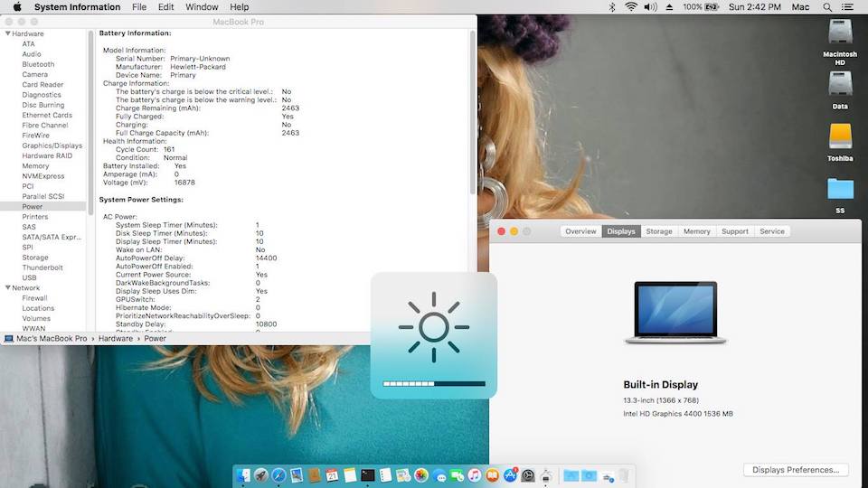This screenshot has height=488, width=868.
Task: Click the Bluetooth icon in menu bar
Action: (x=612, y=7)
